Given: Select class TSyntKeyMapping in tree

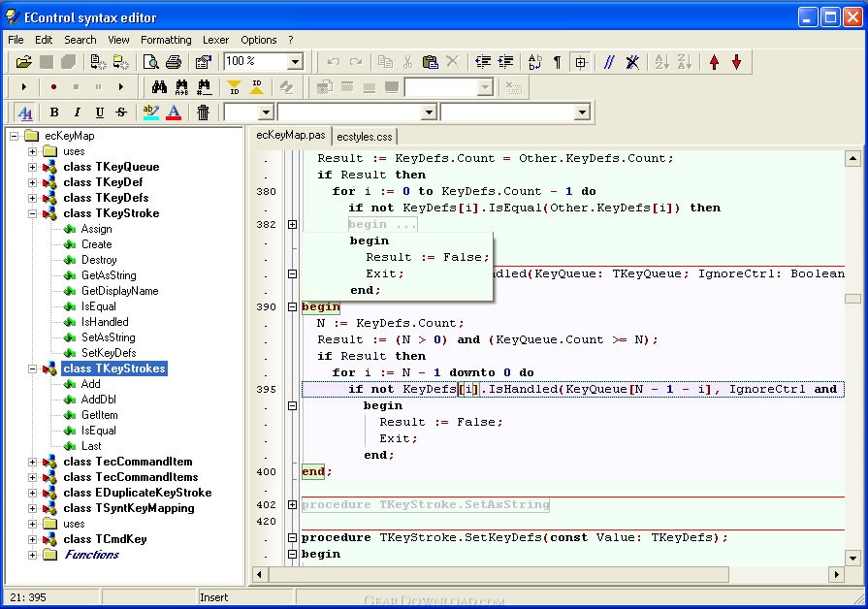Looking at the screenshot, I should (128, 508).
